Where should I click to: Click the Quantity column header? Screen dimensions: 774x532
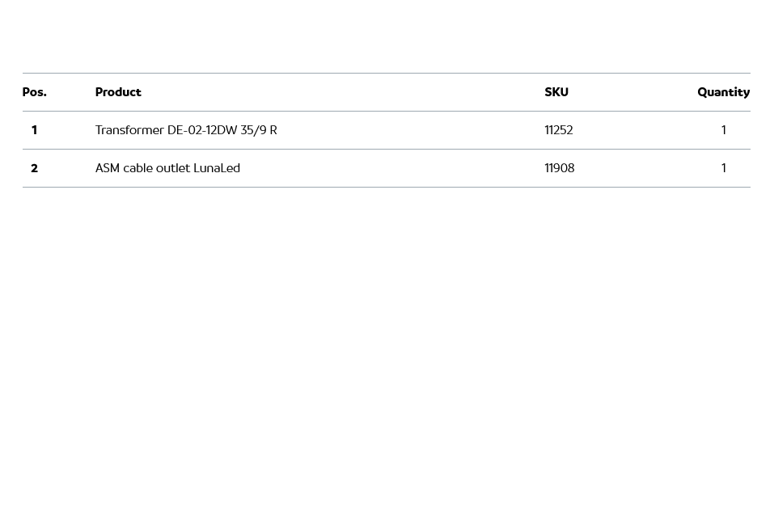click(x=723, y=92)
